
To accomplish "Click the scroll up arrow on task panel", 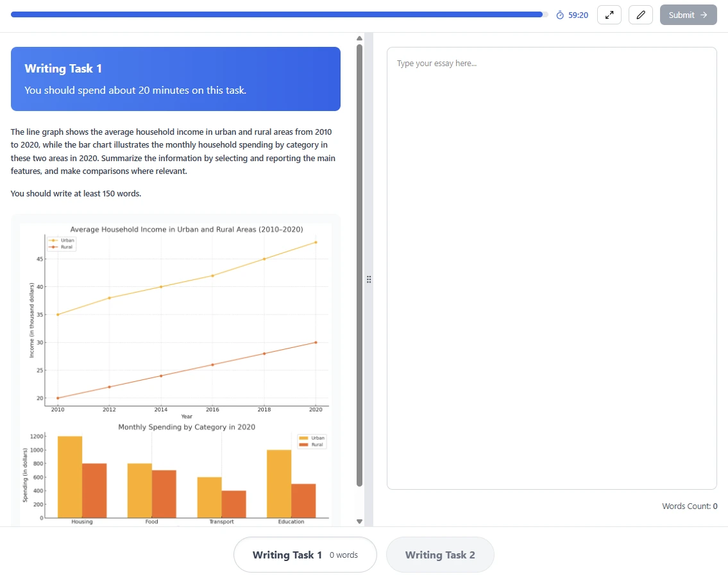I will 359,39.
